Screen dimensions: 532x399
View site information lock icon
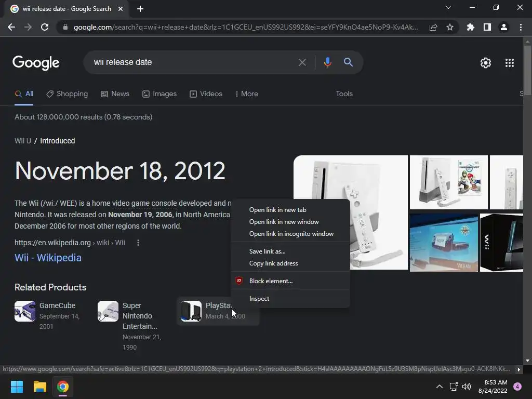coord(65,27)
